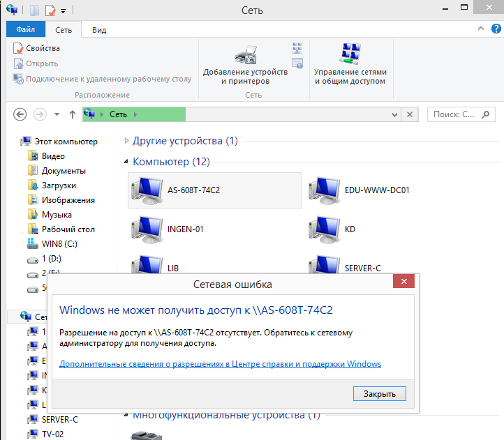The height and width of the screenshot is (440, 504).
Task: Select the KD computer
Action: click(332, 229)
